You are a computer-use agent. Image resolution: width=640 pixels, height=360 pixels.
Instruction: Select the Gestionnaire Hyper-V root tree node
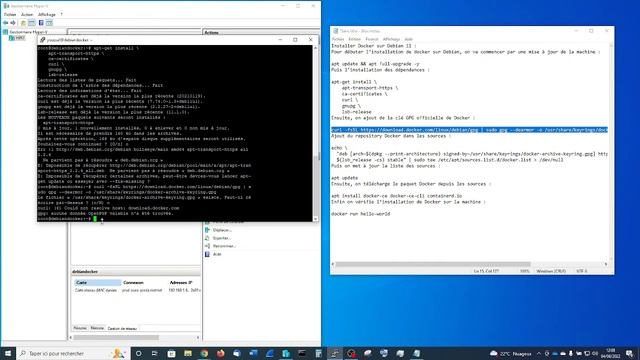pyautogui.click(x=25, y=31)
